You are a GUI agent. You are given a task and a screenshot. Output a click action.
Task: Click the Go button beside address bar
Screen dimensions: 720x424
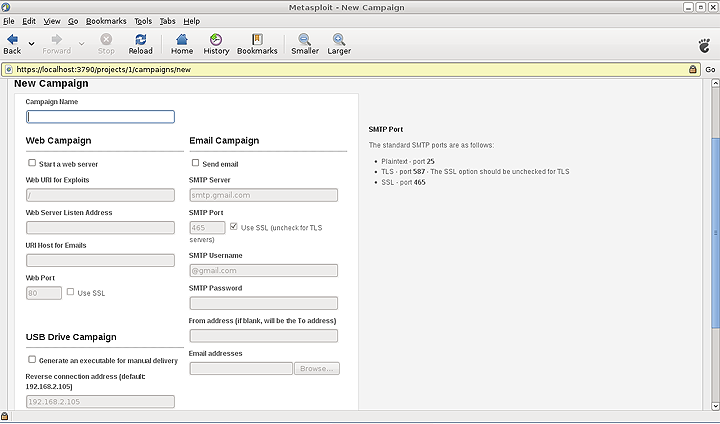point(710,69)
